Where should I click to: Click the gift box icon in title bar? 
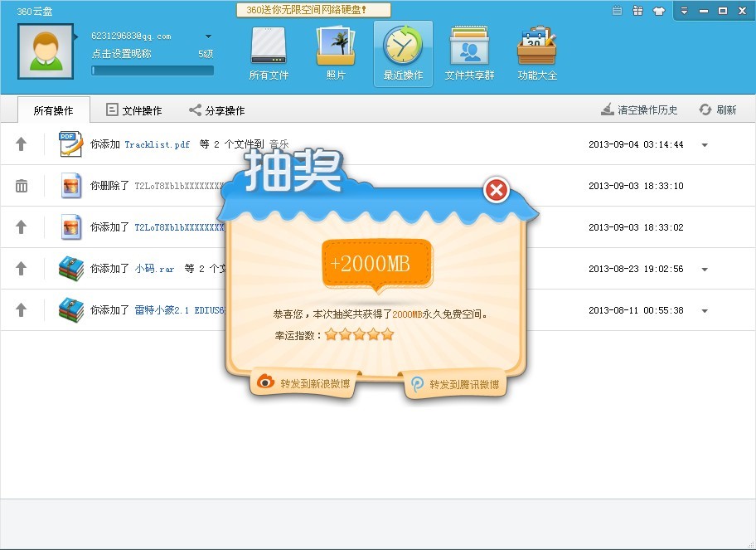pos(638,11)
